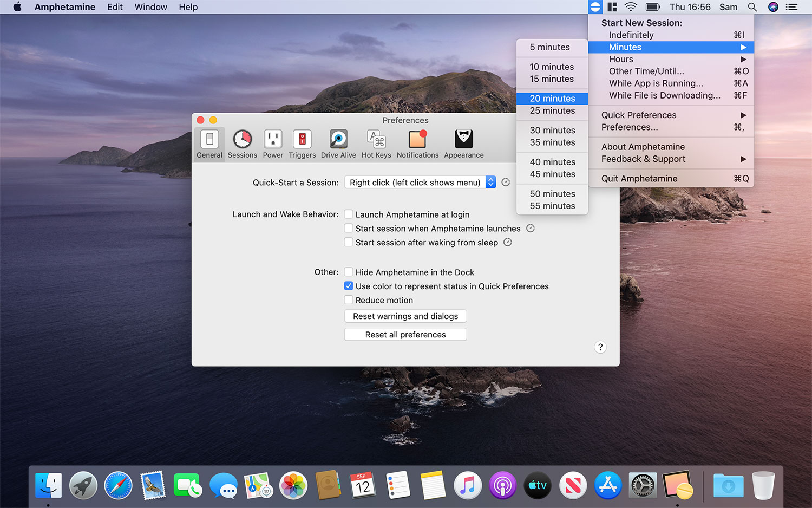Choose Quit Amphetamine from the menu
812x508 pixels.
click(x=639, y=179)
